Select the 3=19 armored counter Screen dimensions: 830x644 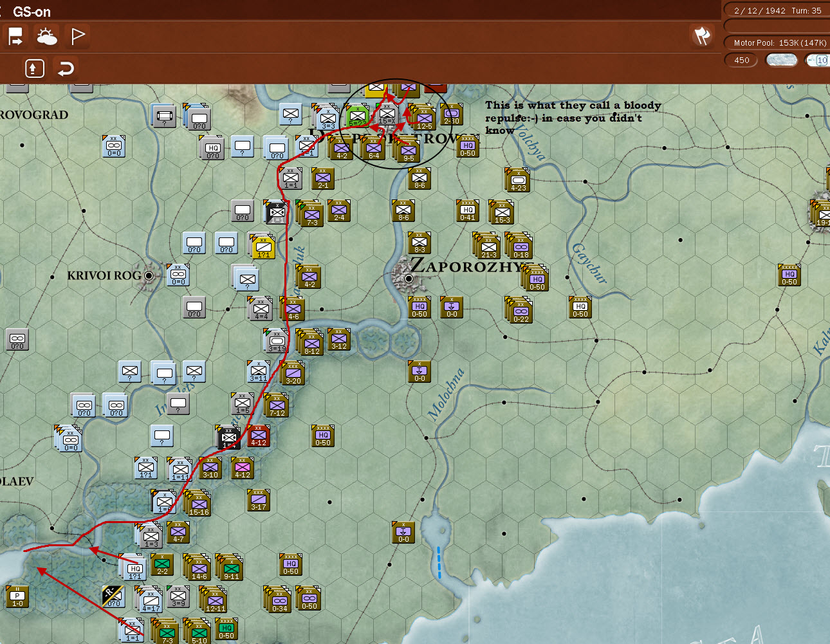pyautogui.click(x=277, y=341)
